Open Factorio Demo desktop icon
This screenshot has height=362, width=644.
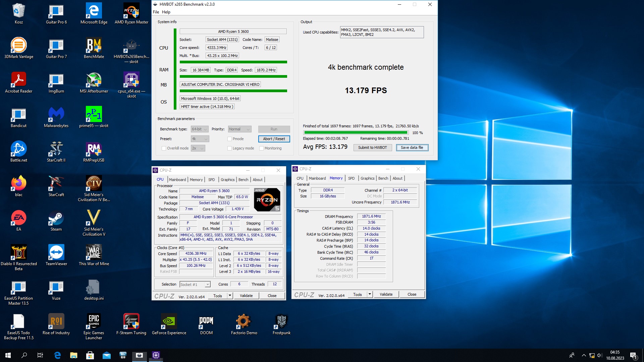(244, 324)
